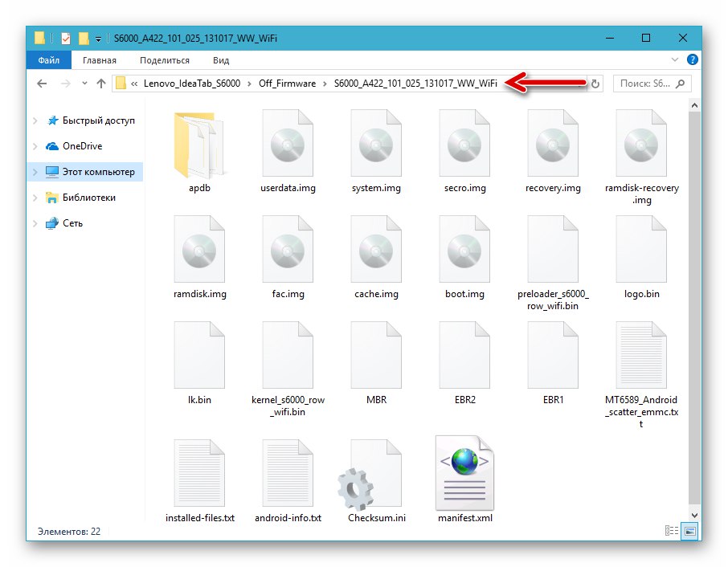Screen dimensions: 728x567
Task: Click the refresh button in address bar
Action: (595, 83)
